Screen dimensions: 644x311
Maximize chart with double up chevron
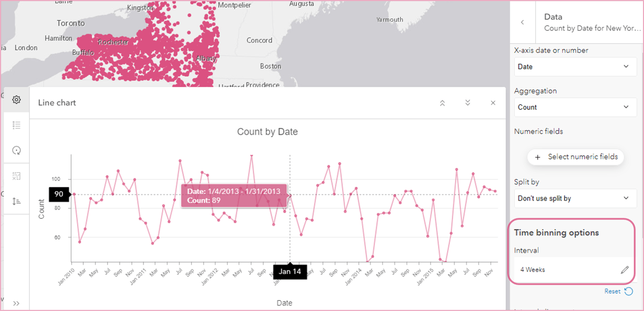(442, 103)
